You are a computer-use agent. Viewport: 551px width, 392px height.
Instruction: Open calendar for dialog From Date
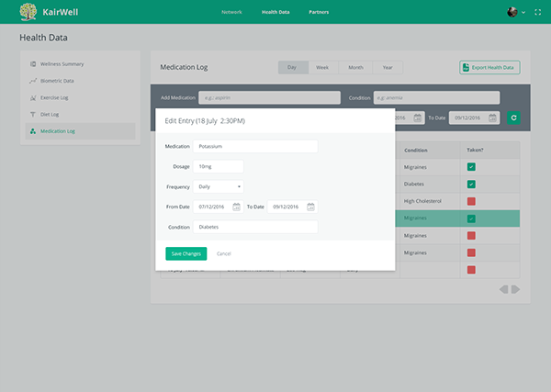[x=237, y=207]
